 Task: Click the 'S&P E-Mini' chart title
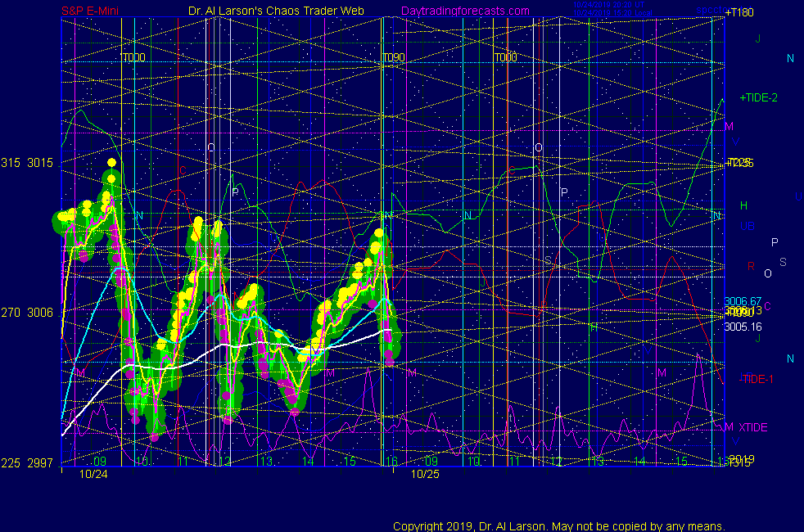coord(90,11)
